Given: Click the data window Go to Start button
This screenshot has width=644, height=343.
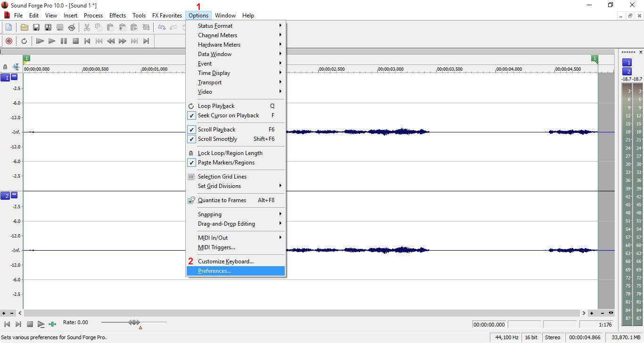Looking at the screenshot, I should coord(7,324).
